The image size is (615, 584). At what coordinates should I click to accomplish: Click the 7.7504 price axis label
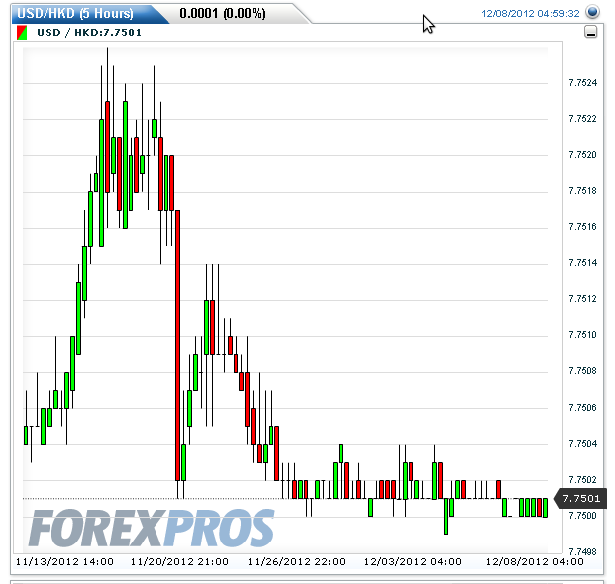582,444
